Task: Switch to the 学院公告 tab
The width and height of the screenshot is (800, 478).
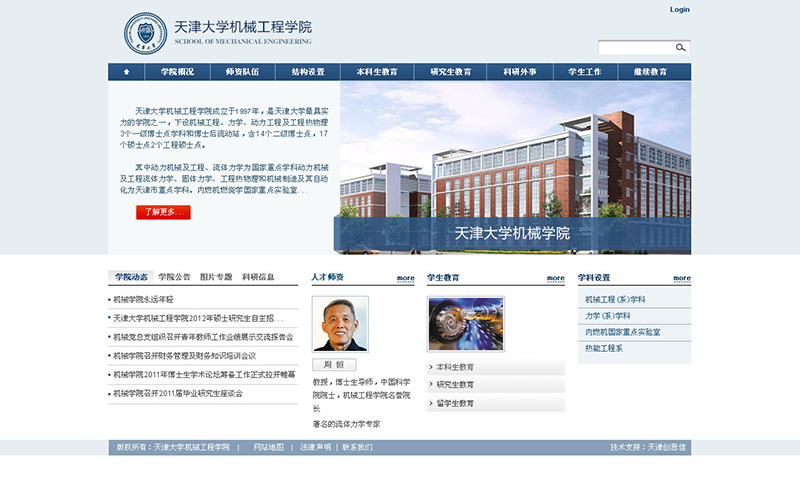Action: tap(174, 277)
